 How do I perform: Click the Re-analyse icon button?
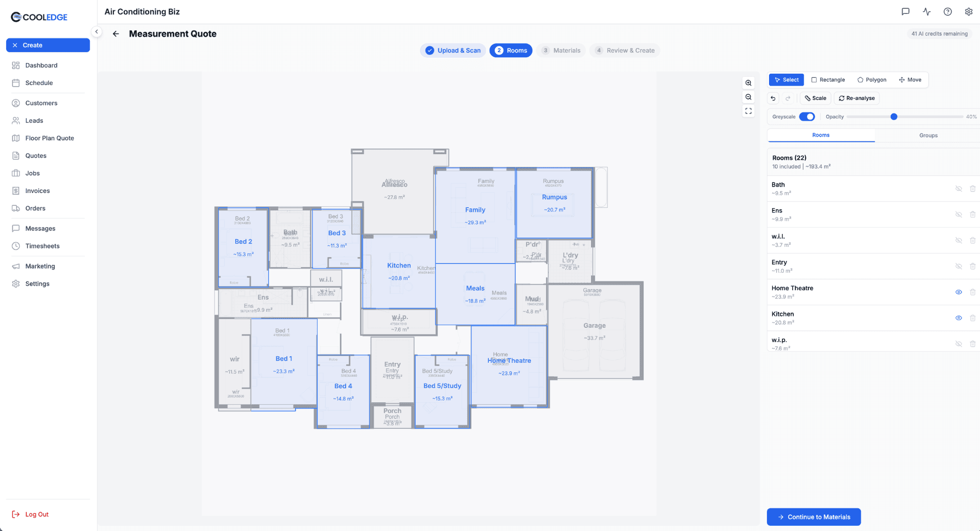[x=856, y=98]
